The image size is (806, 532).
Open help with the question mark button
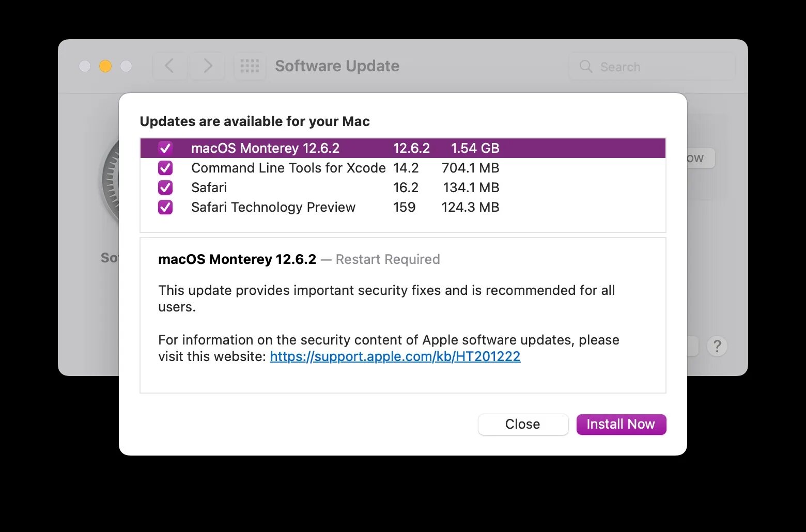[x=717, y=346]
